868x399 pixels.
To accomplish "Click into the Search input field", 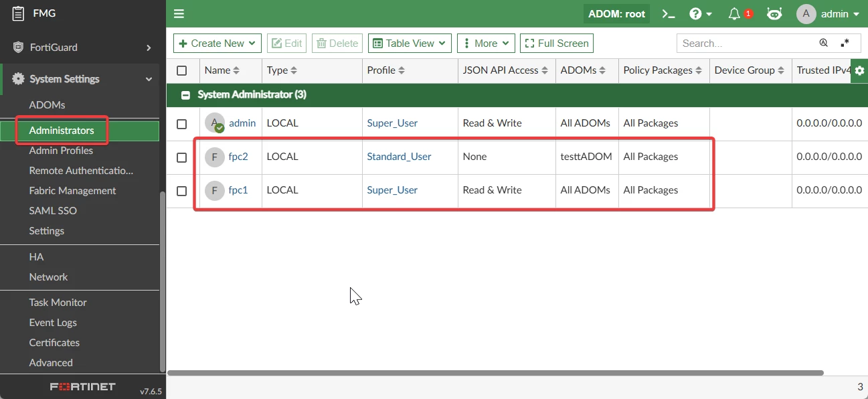I will tap(746, 43).
